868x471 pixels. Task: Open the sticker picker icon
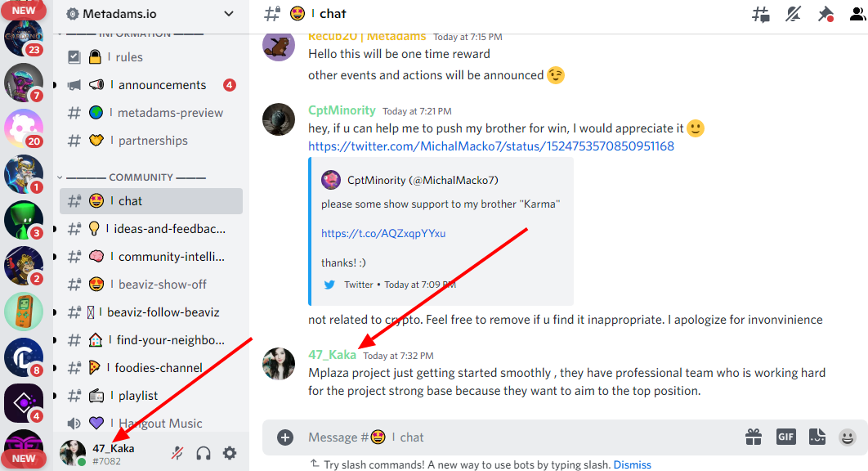[x=817, y=437]
